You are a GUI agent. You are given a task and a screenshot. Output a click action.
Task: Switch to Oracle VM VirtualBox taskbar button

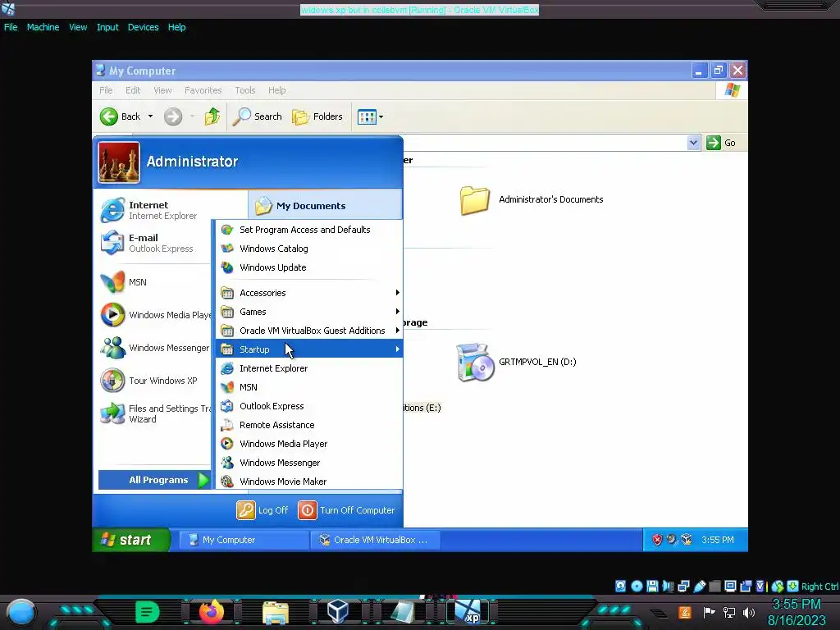(x=376, y=540)
